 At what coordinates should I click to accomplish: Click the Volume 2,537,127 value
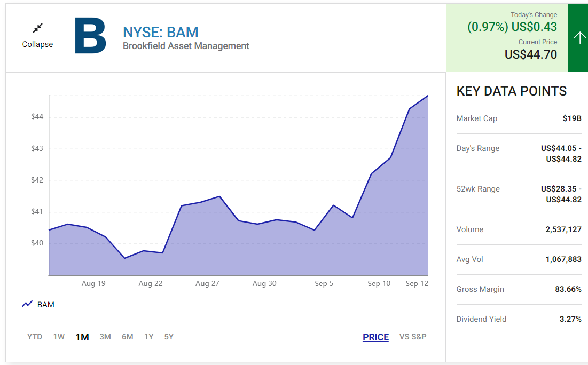pyautogui.click(x=563, y=229)
